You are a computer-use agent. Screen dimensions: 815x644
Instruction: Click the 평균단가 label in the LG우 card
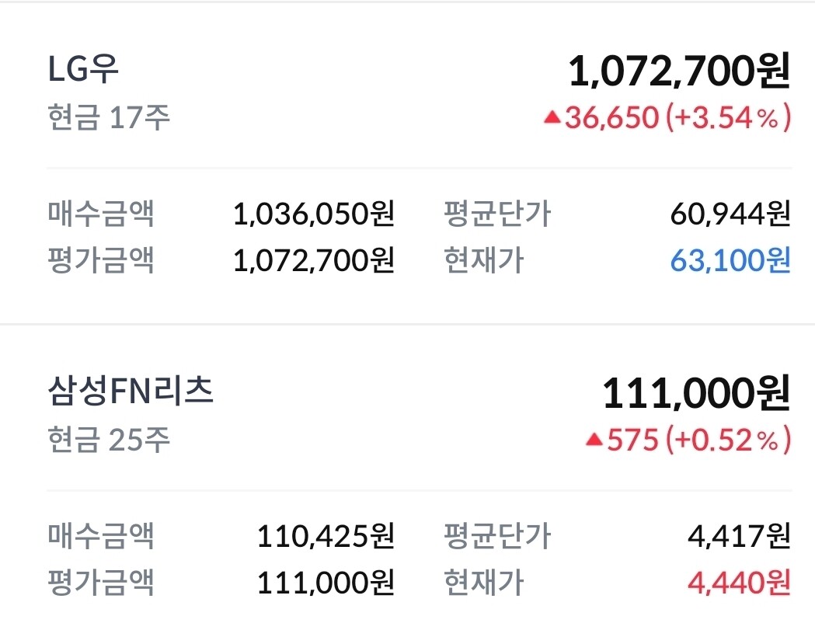coord(497,213)
